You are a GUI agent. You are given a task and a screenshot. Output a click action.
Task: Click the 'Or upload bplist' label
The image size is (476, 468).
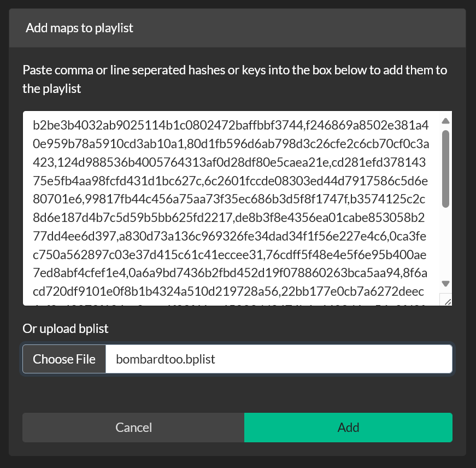pos(66,329)
